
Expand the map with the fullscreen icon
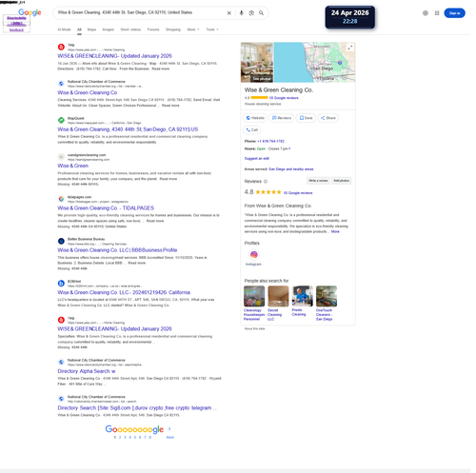[x=349, y=48]
